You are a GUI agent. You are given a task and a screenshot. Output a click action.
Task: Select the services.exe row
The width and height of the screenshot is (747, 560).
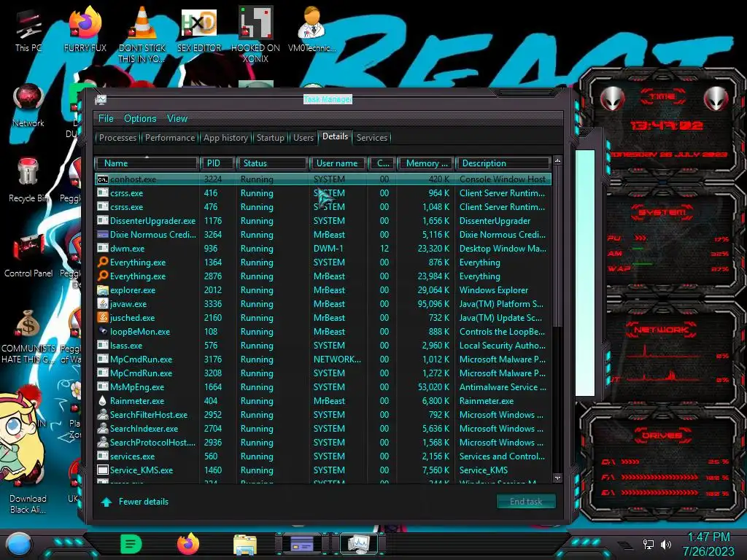pos(323,456)
